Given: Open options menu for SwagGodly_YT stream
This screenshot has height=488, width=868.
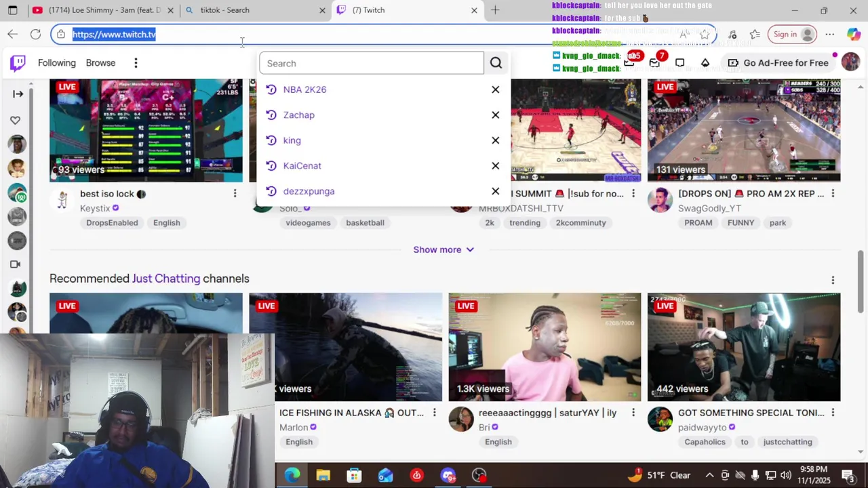Looking at the screenshot, I should pos(833,194).
